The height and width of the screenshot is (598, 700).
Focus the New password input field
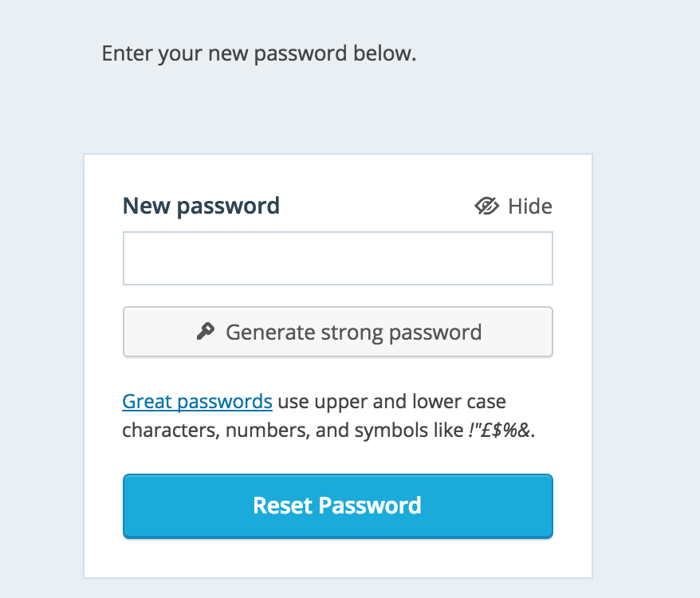337,258
